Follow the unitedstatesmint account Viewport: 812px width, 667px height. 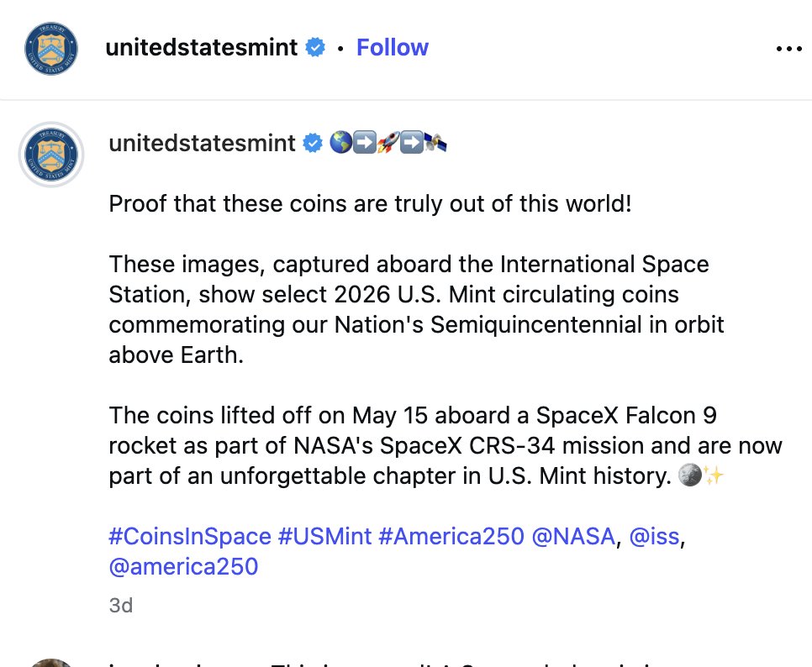coord(392,48)
